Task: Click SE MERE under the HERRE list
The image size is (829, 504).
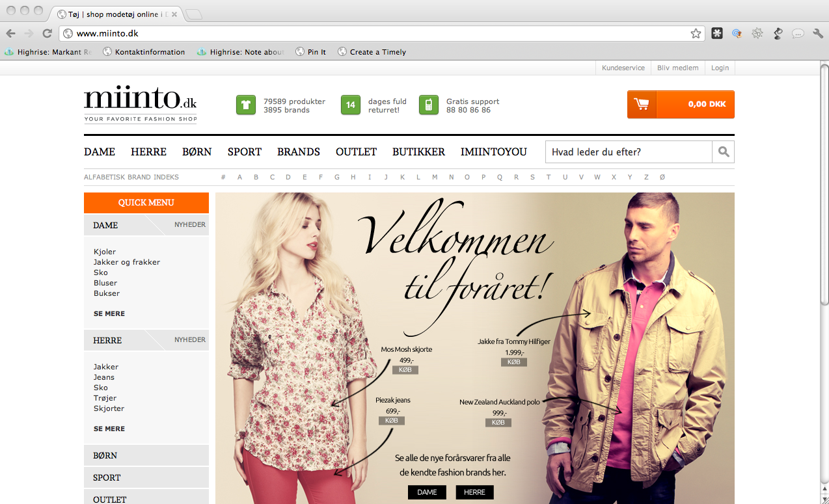Action: point(109,429)
